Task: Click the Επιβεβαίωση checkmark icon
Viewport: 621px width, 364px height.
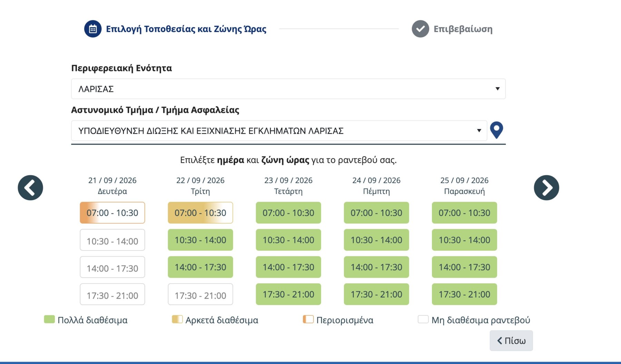Action: tap(420, 29)
